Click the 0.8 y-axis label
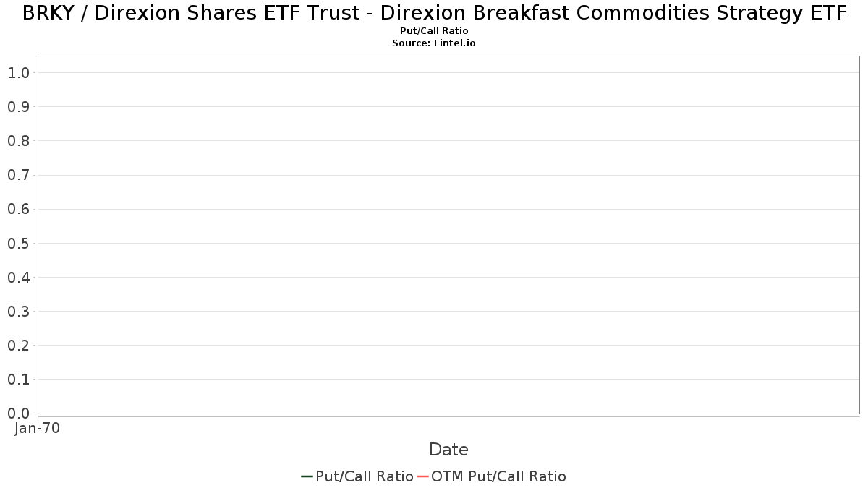This screenshot has height=488, width=868. point(19,141)
